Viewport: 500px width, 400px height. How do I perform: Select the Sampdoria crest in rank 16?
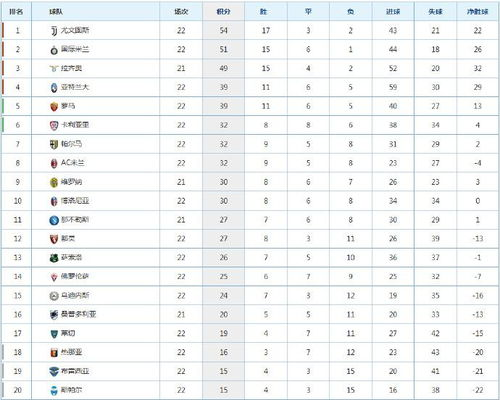pyautogui.click(x=54, y=315)
